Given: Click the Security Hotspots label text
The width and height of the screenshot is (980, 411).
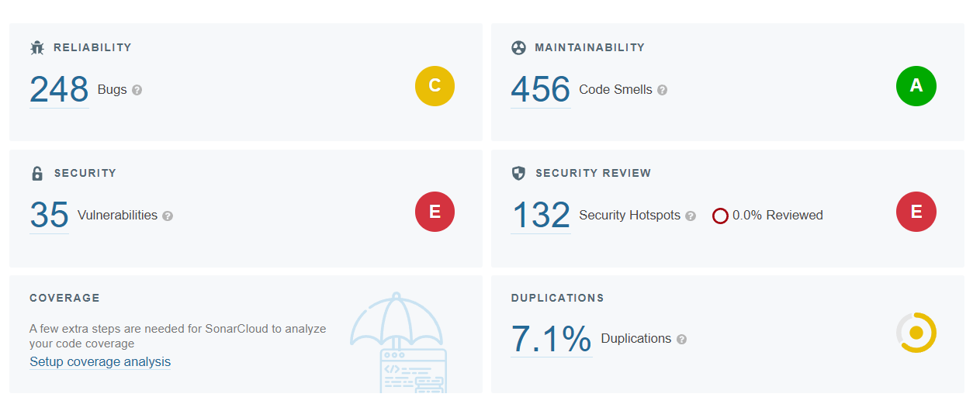Looking at the screenshot, I should tap(630, 216).
